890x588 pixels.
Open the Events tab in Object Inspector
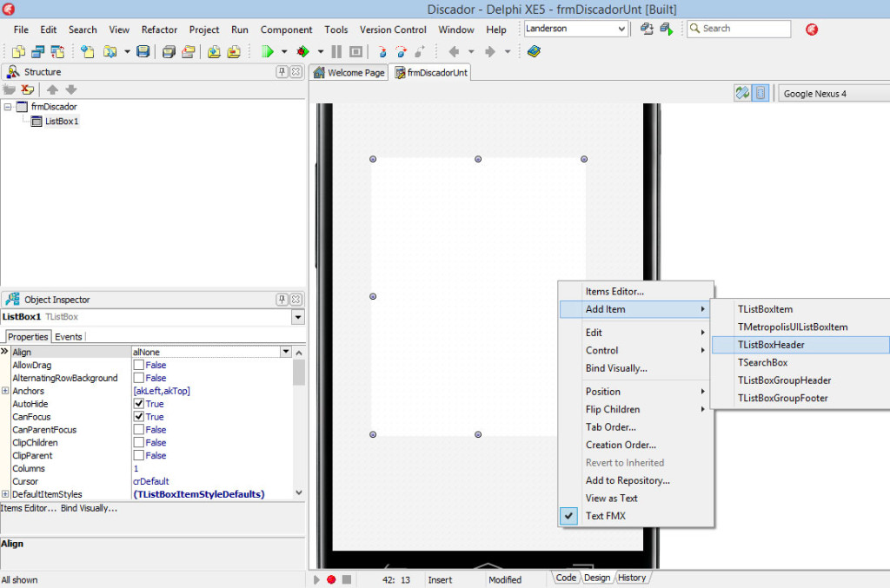click(x=68, y=337)
